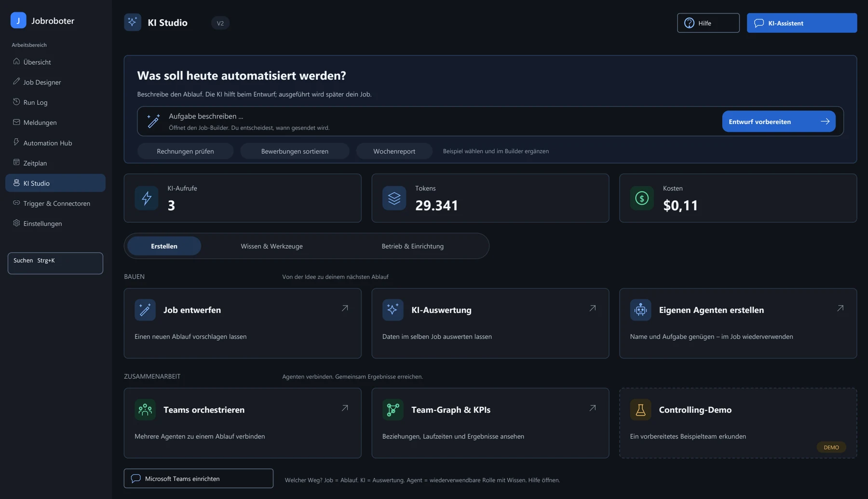
Task: Open Job Designer in the sidebar
Action: click(55, 82)
